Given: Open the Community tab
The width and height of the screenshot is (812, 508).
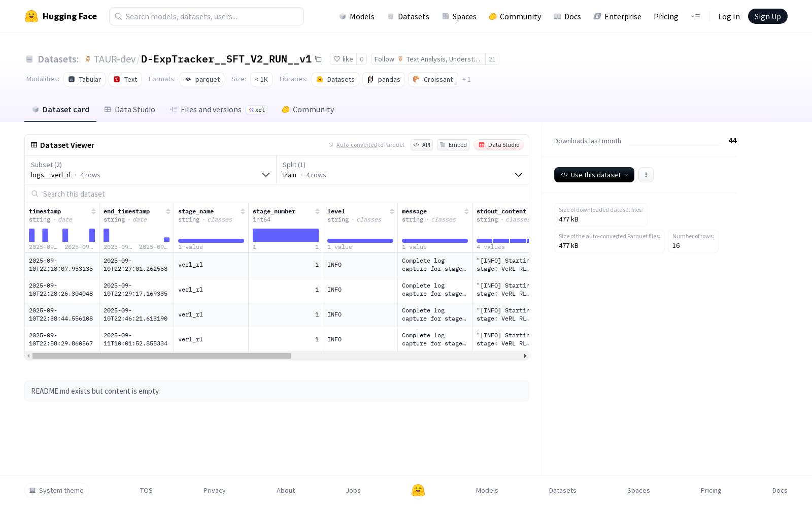Looking at the screenshot, I should 308,110.
